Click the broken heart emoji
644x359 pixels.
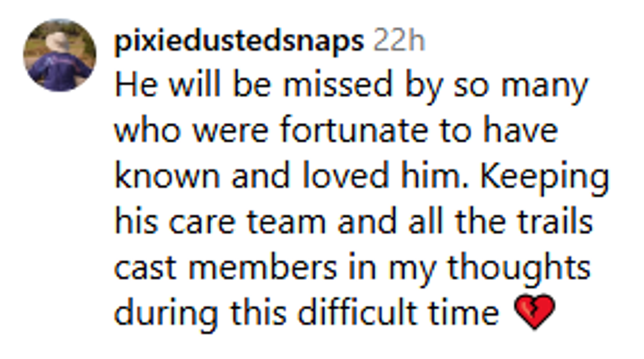(536, 311)
